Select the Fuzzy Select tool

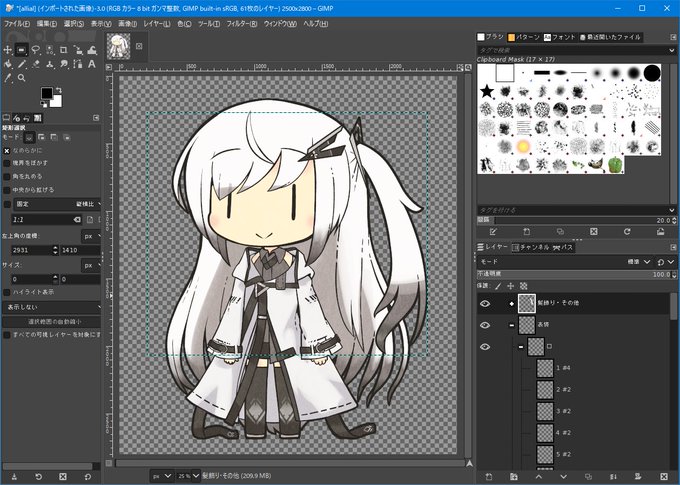point(49,50)
